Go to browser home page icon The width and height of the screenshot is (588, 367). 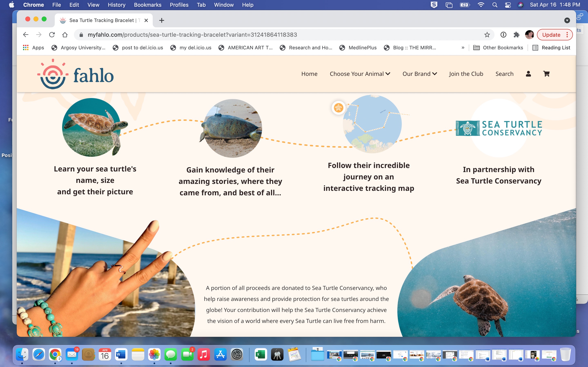[x=65, y=35]
